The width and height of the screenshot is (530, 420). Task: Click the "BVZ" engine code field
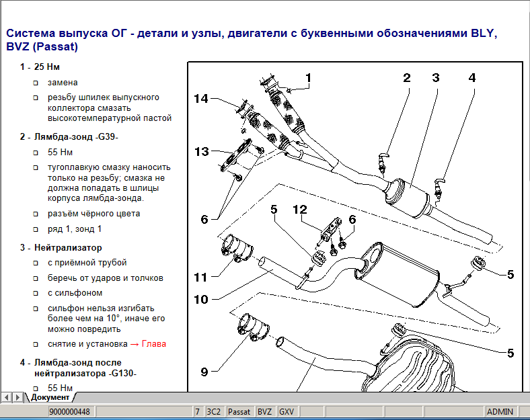tap(264, 412)
